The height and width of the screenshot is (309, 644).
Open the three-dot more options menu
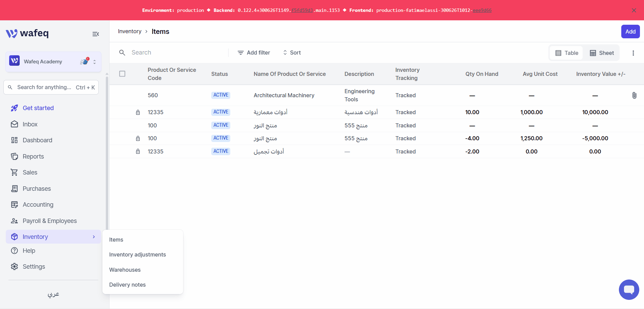633,53
